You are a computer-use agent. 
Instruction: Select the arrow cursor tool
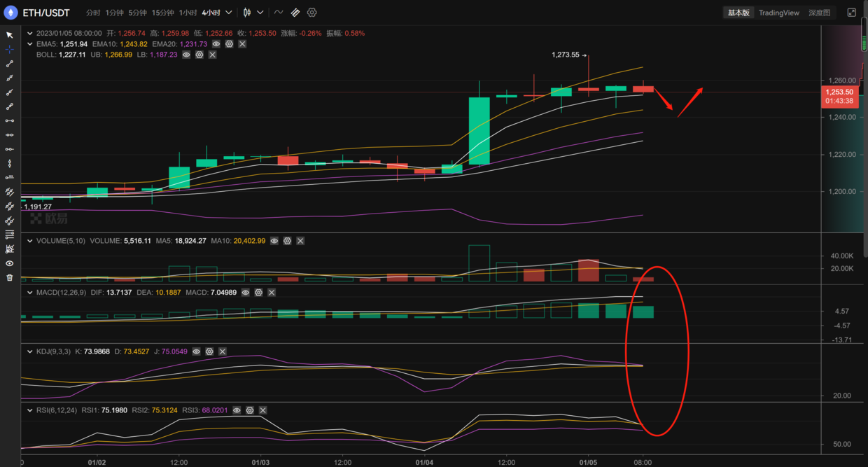tap(10, 35)
